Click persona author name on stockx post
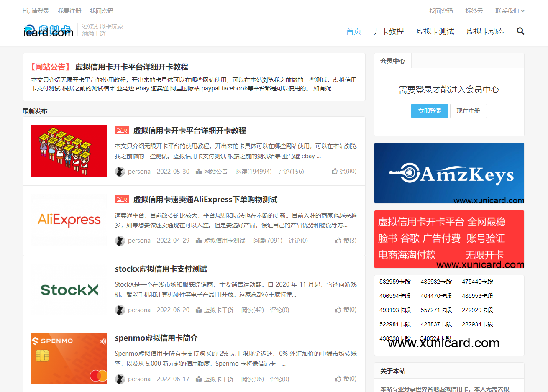Viewport: 548px width, 392px height. pos(139,310)
